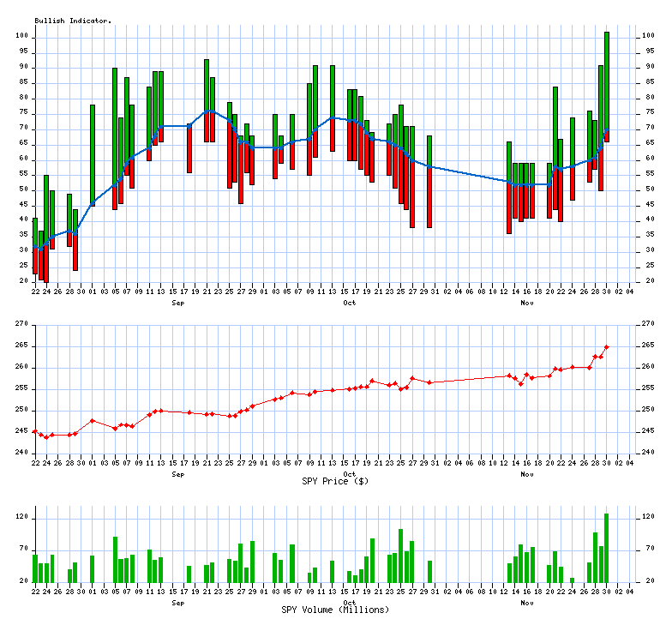Click the last red point on the SPY price line
The height and width of the screenshot is (625, 672).
tap(607, 347)
